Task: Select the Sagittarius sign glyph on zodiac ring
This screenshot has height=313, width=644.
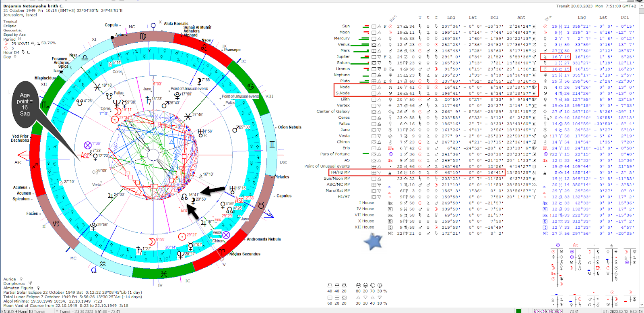Action: (35, 165)
